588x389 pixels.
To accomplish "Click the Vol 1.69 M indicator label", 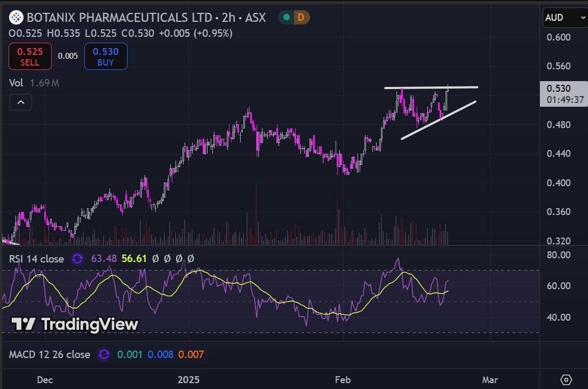I will [34, 83].
